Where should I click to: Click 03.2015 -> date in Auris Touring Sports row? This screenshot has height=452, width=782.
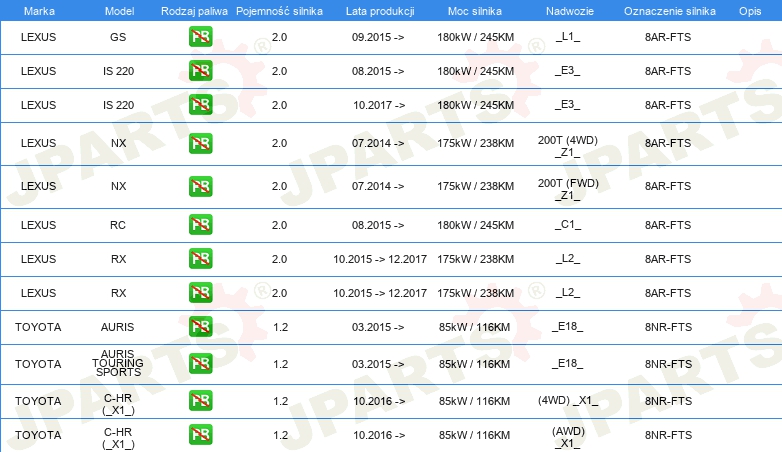click(x=378, y=364)
